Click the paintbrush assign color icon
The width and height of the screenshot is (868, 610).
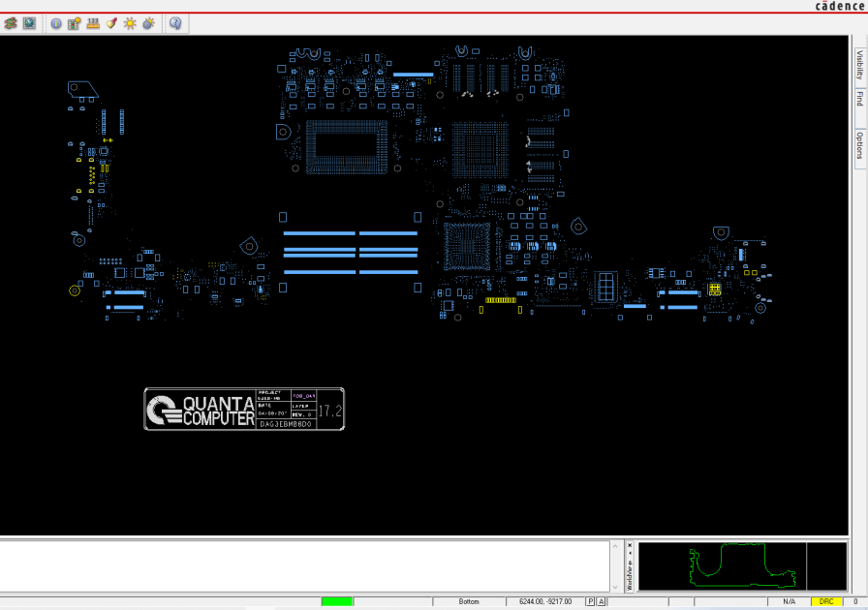tap(111, 24)
